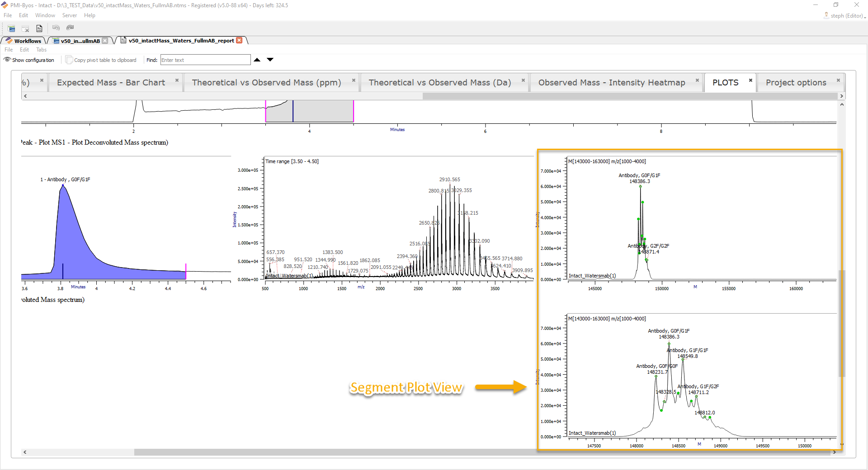The height and width of the screenshot is (470, 868).
Task: Jump to previous find result arrow
Action: 257,60
